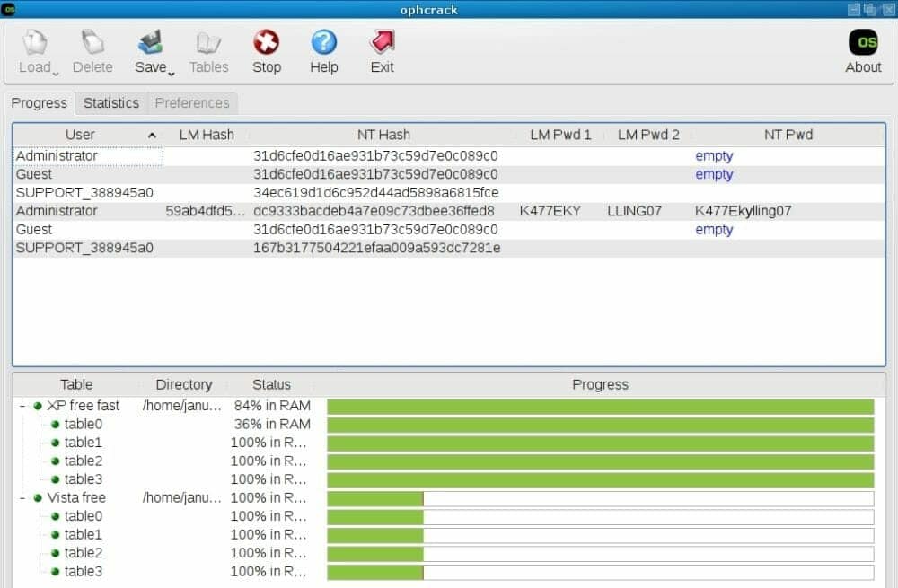Click the Save toolbar icon
The image size is (898, 588).
tap(151, 42)
